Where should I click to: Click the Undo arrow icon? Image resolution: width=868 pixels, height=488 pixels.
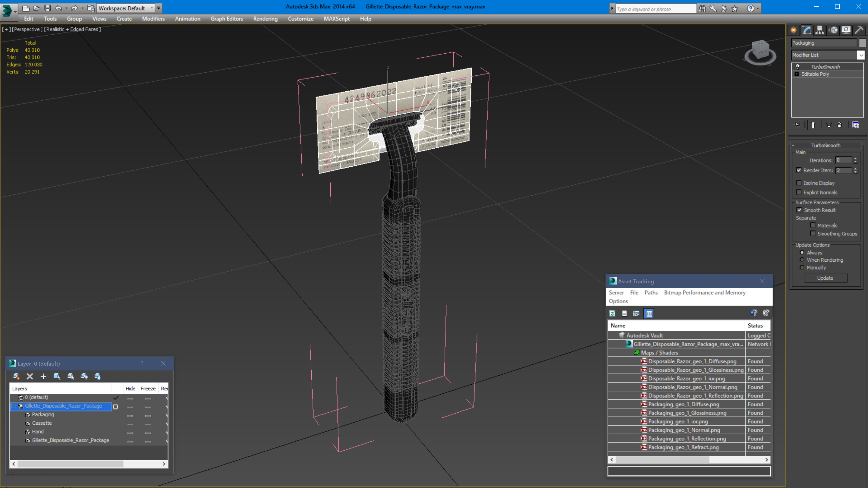pos(58,8)
